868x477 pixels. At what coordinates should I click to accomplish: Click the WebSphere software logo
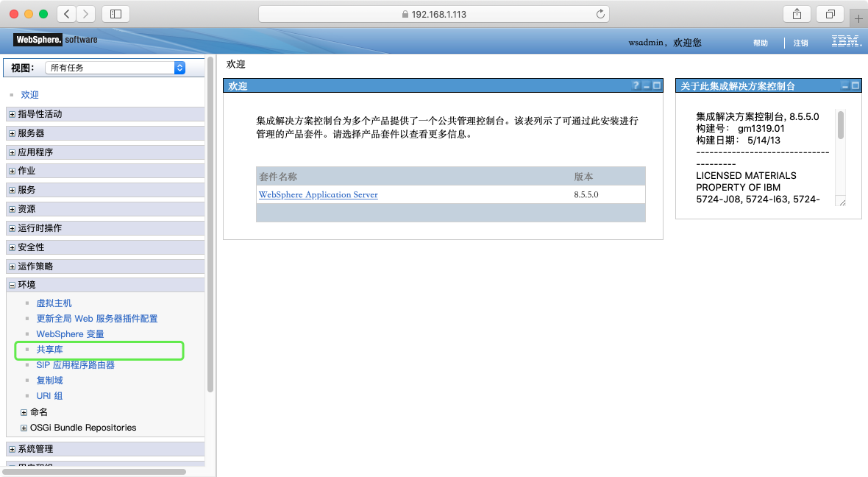point(55,39)
